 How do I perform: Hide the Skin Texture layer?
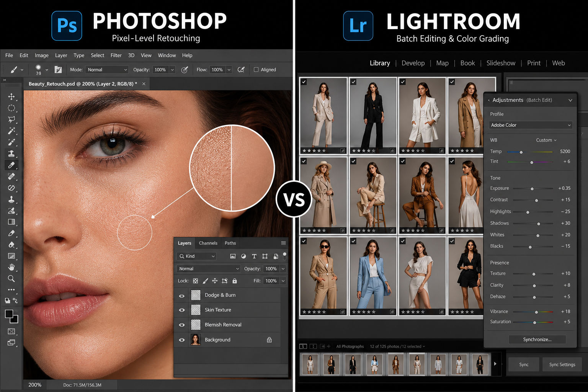[x=182, y=310]
